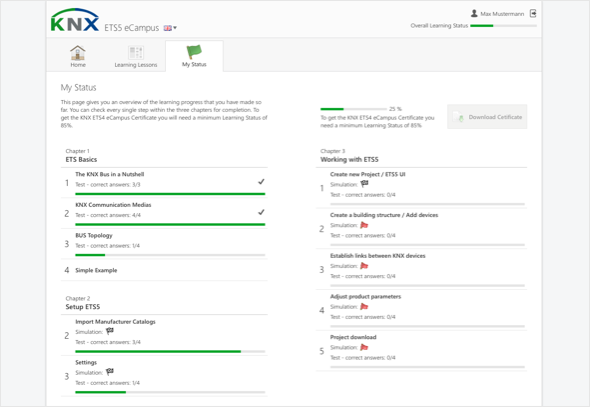
Task: Click Import Manufacturer Catalogs test result 3/4
Action: point(108,342)
